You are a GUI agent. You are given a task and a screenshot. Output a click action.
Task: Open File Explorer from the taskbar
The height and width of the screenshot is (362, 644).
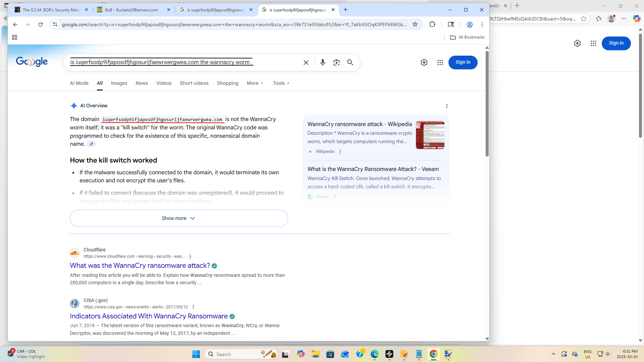315,354
